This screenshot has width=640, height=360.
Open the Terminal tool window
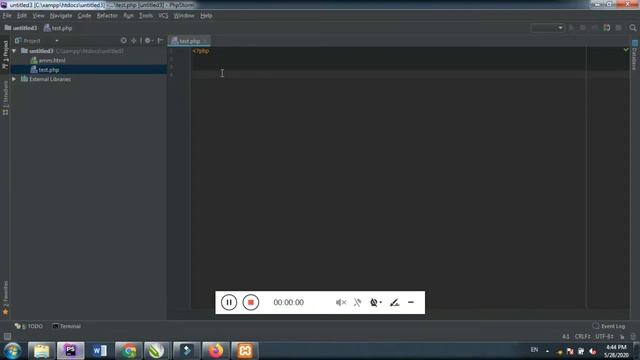67,326
